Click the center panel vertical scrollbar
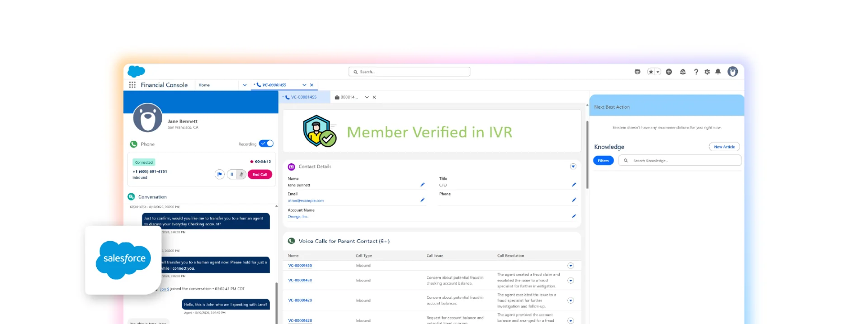 pyautogui.click(x=587, y=155)
